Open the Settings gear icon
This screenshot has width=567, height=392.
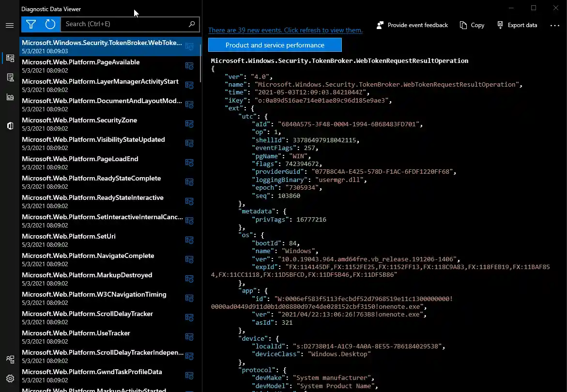tap(10, 378)
